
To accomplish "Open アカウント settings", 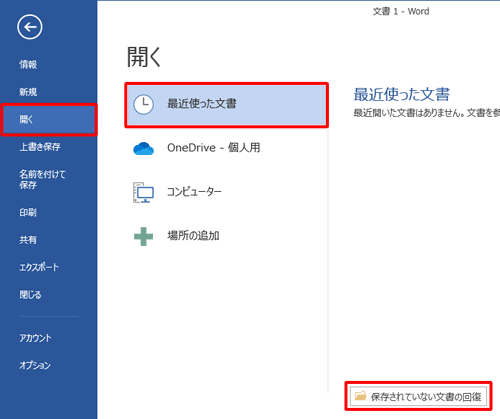I will (x=35, y=338).
